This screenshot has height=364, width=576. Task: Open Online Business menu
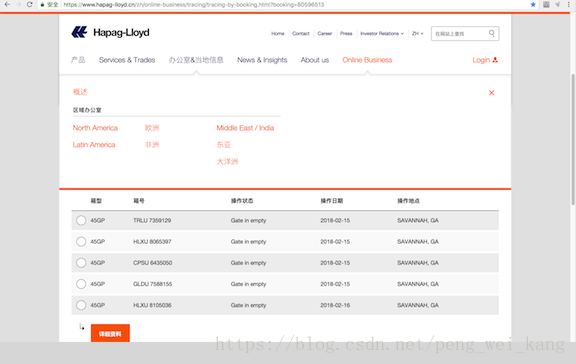pos(367,60)
